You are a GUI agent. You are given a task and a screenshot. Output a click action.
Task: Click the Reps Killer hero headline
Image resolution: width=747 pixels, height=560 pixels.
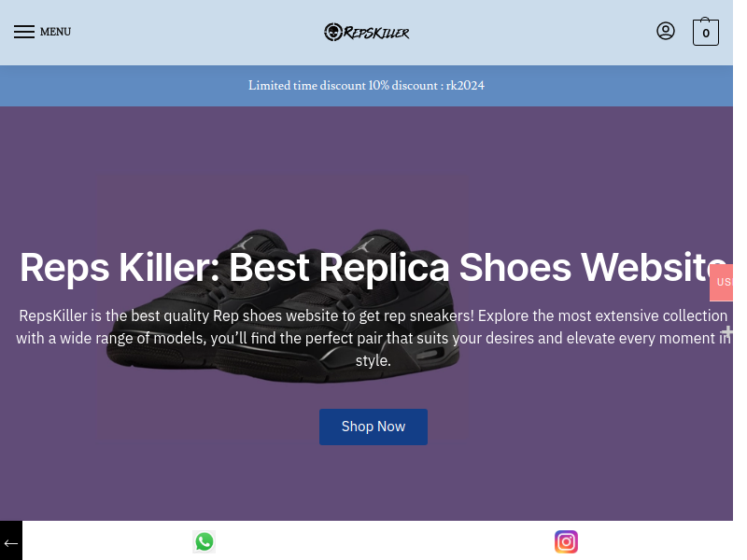[373, 268]
